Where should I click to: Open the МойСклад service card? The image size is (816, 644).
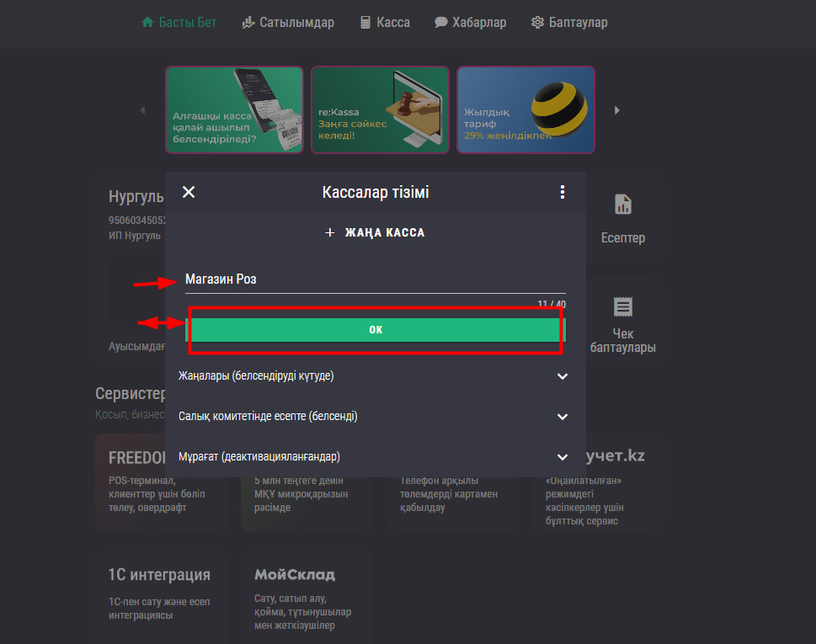pos(306,597)
